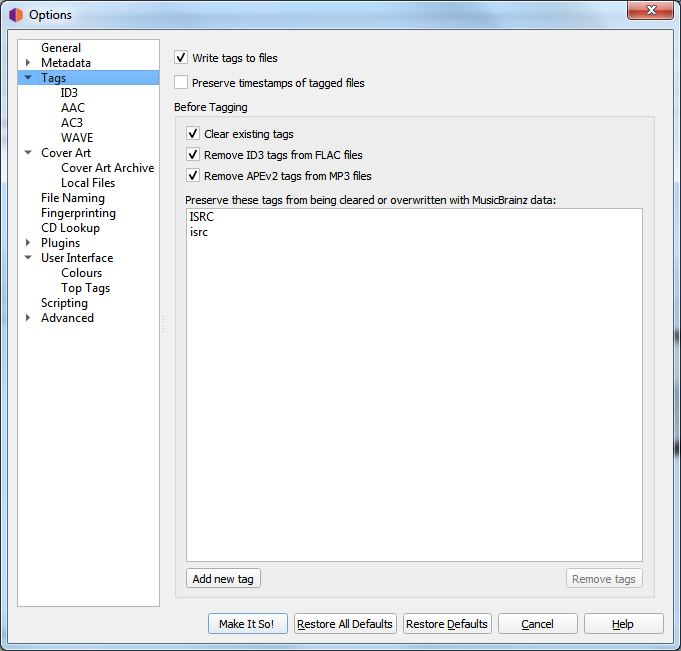Select the lowercase isrc preserved tag
This screenshot has width=681, height=651.
pos(199,232)
